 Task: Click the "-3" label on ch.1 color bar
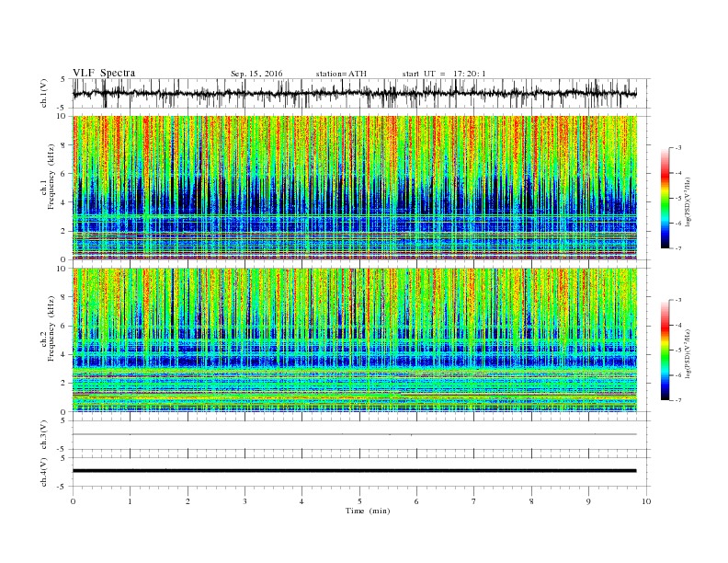point(678,148)
